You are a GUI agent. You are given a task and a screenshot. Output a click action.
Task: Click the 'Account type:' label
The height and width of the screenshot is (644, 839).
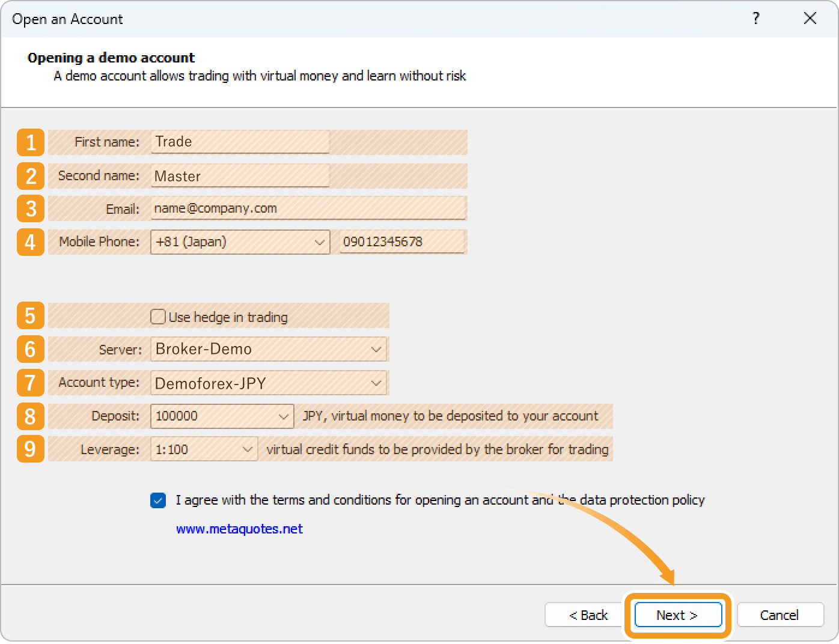pos(99,383)
